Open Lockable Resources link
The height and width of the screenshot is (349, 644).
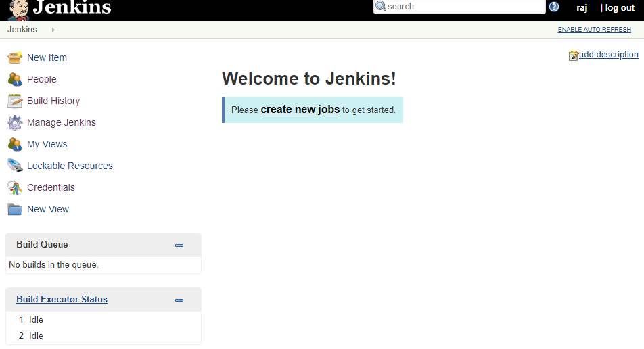pos(70,166)
